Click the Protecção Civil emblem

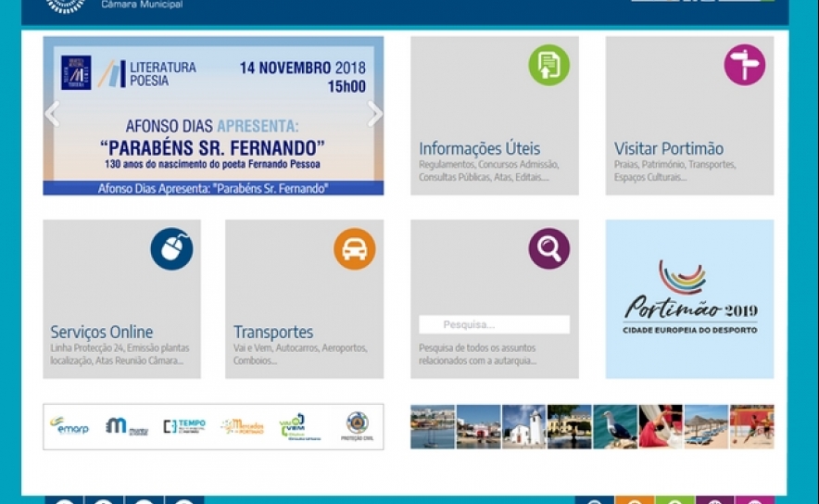tap(358, 426)
